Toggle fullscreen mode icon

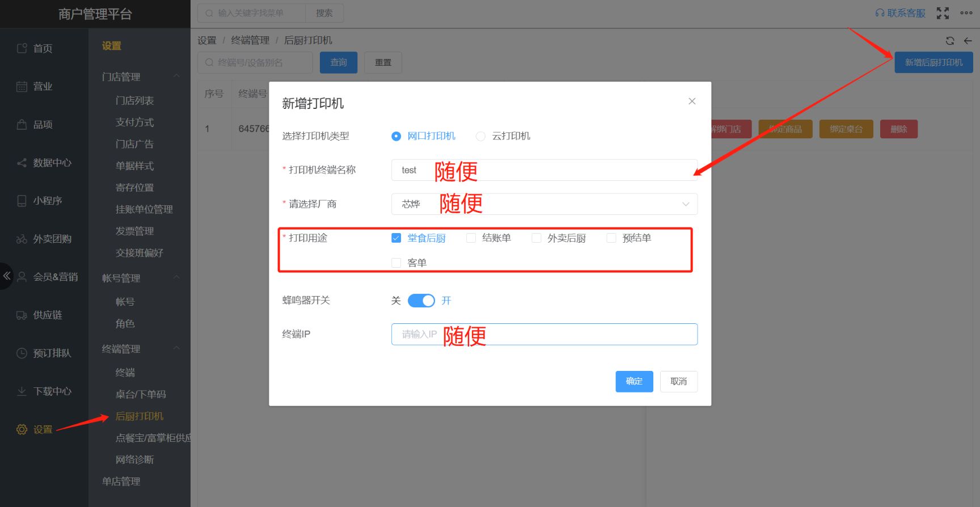tap(943, 13)
